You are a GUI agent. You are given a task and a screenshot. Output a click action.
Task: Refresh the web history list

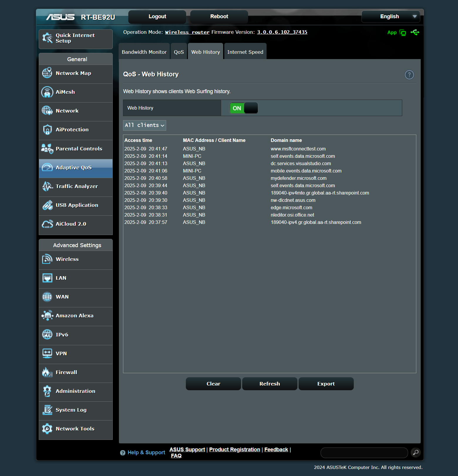tap(270, 384)
